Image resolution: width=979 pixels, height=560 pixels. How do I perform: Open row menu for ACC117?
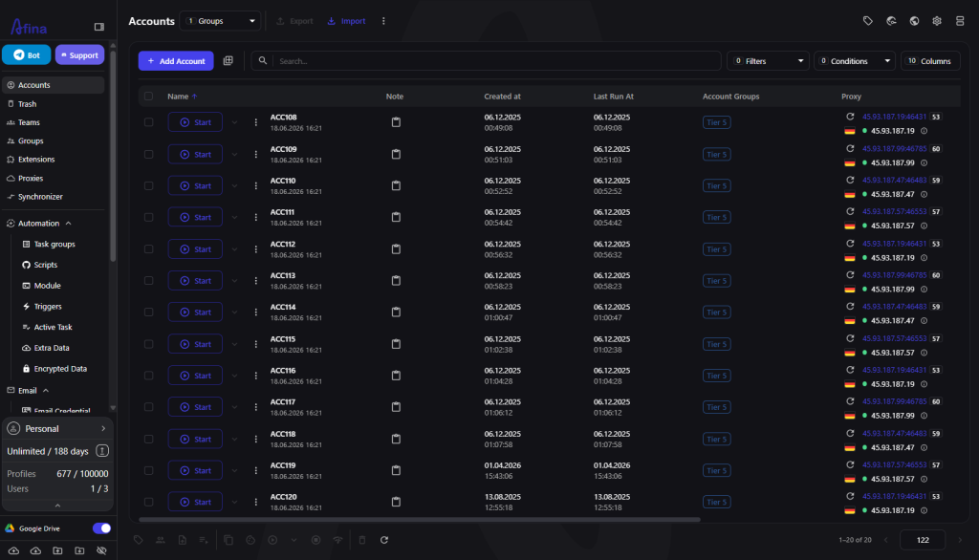tap(255, 407)
